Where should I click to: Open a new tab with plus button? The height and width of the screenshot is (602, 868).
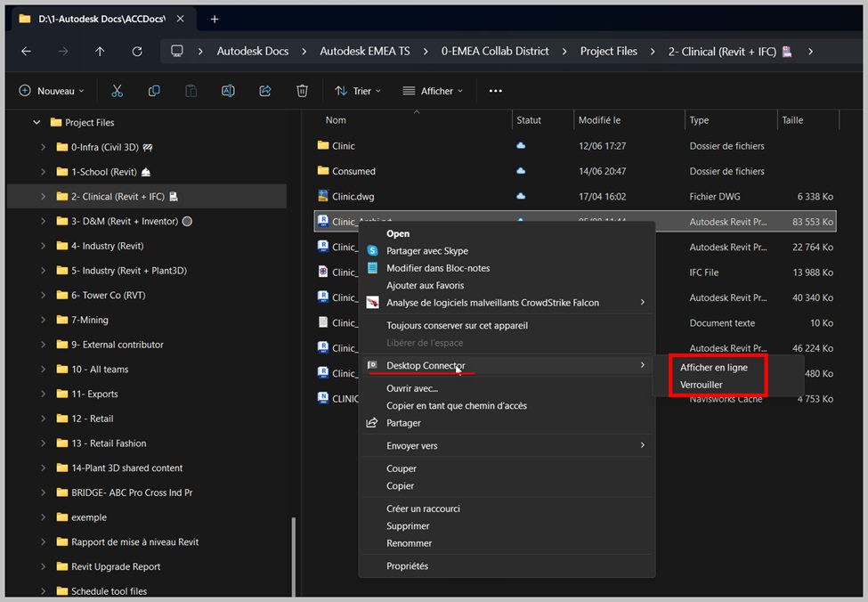[215, 19]
